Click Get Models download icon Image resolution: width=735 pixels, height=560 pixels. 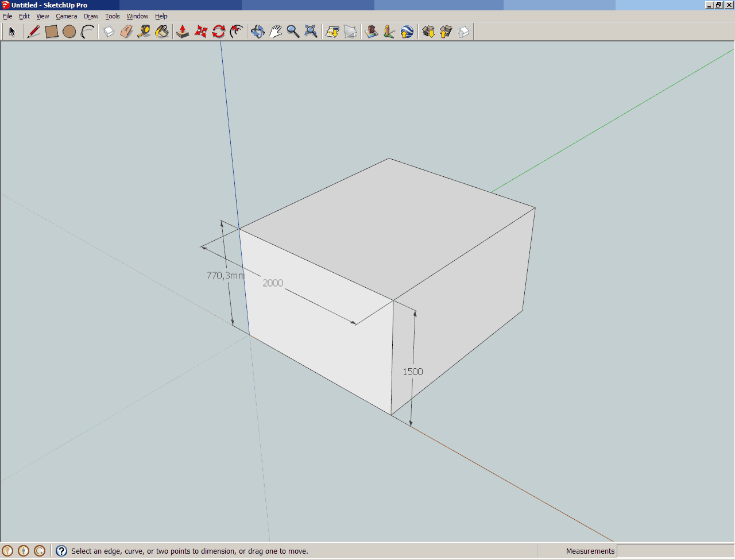428,32
